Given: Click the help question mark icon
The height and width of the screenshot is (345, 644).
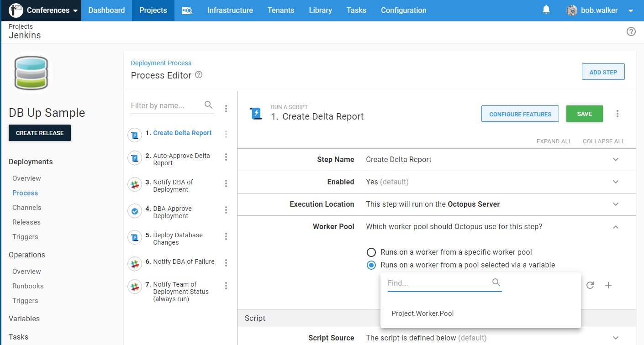Looking at the screenshot, I should 631,31.
